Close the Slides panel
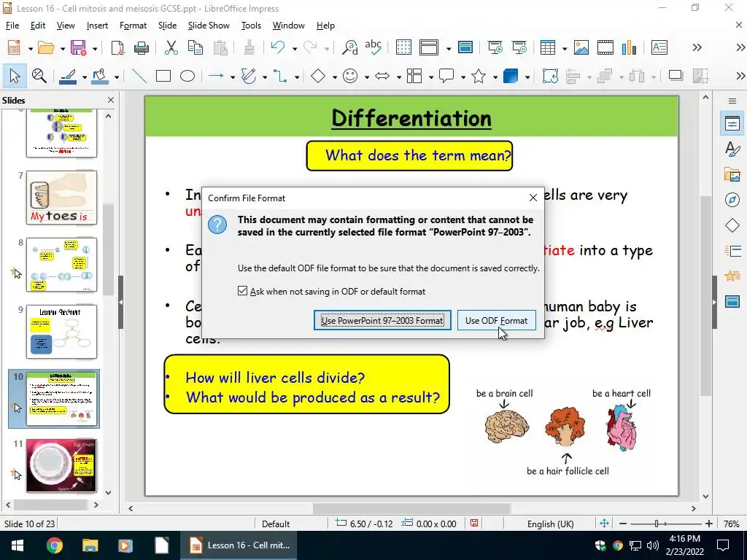Screen dimensions: 747x560 (111, 100)
